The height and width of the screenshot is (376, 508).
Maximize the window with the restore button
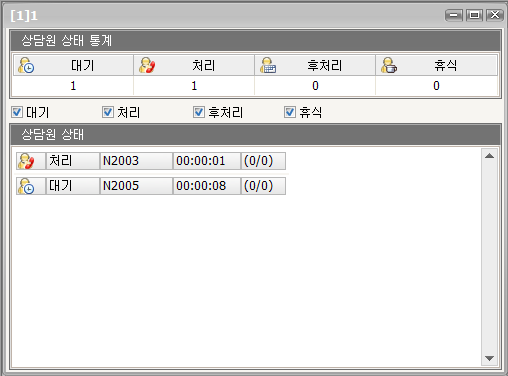pos(474,15)
